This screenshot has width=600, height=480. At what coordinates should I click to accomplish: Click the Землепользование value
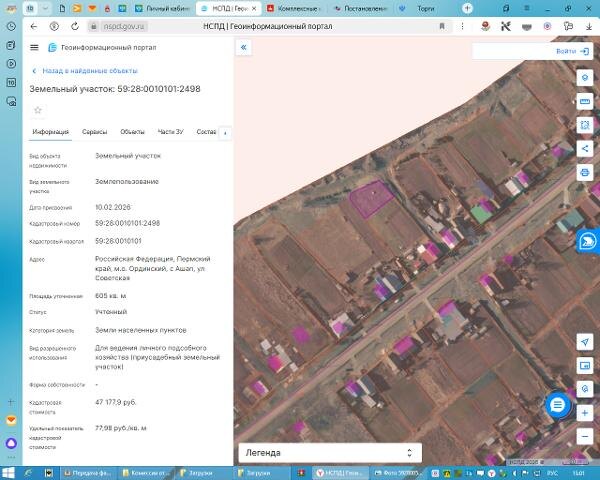pyautogui.click(x=127, y=181)
